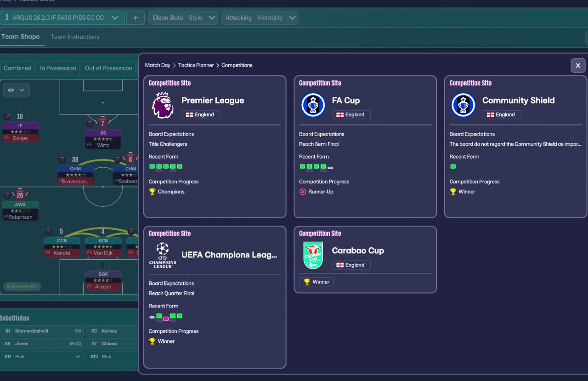The image size is (588, 381).
Task: Click the Champions League Winner trophy icon
Action: [x=152, y=341]
